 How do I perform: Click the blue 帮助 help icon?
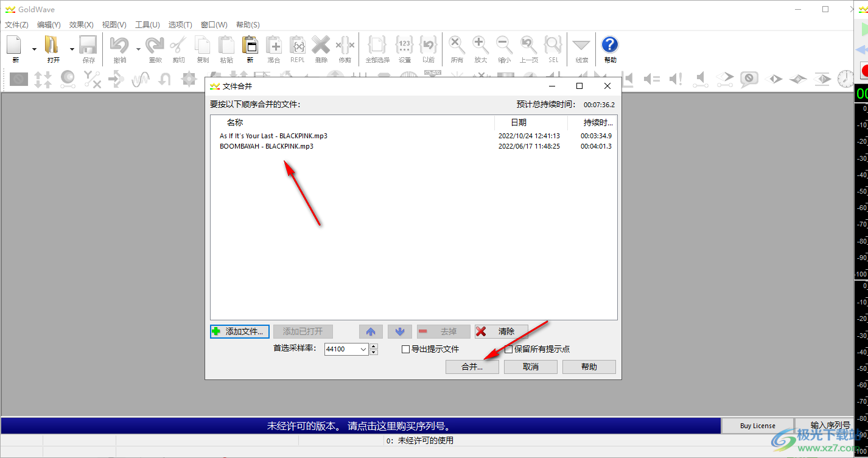coord(610,46)
